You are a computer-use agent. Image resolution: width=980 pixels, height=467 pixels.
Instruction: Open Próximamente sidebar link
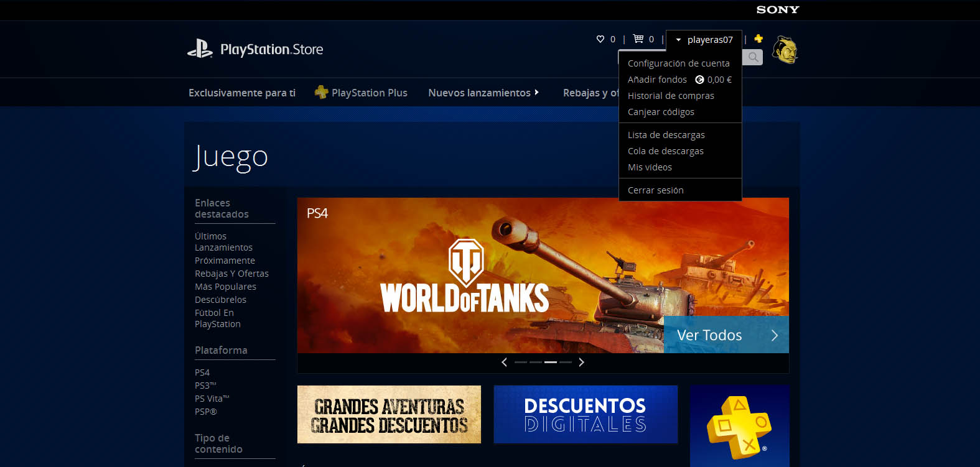coord(225,261)
